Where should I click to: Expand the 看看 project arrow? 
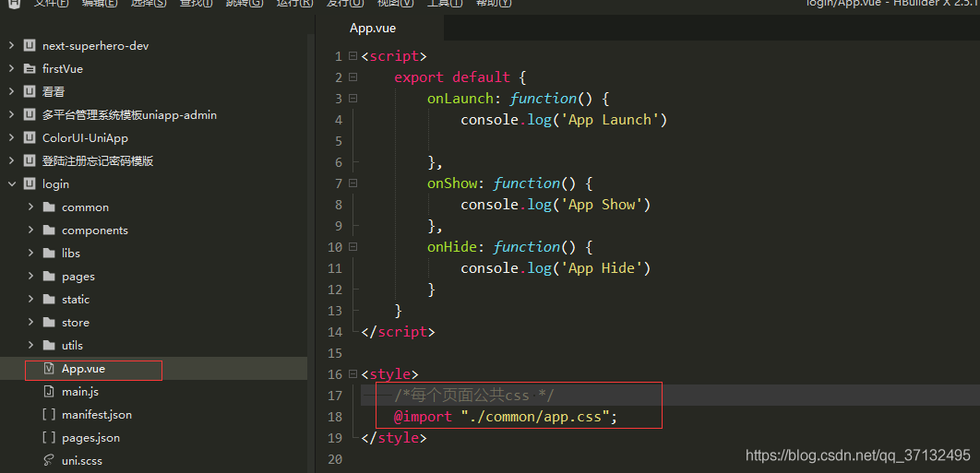click(x=11, y=91)
